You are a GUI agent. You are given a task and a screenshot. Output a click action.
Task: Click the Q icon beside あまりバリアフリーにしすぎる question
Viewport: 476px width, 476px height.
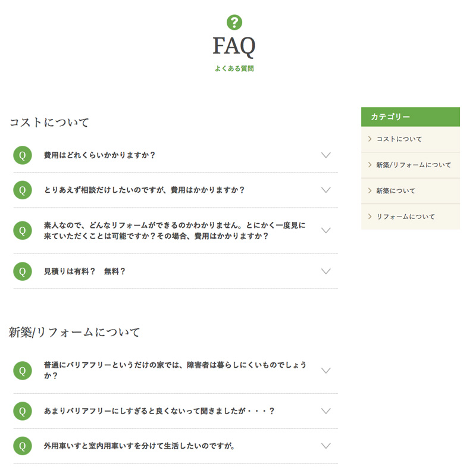pyautogui.click(x=23, y=411)
